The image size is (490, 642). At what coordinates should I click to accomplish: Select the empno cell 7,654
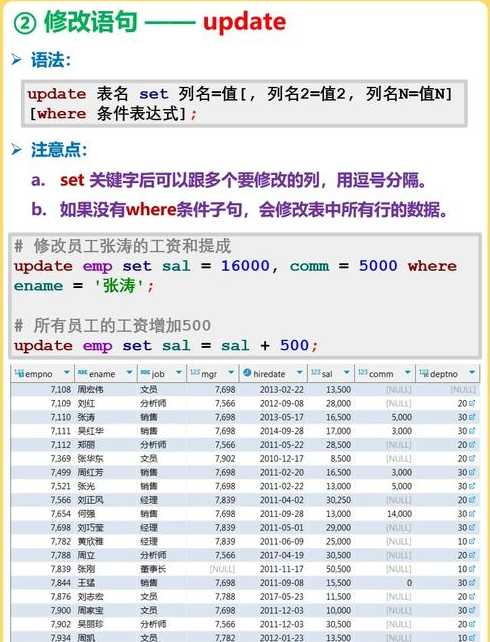61,514
